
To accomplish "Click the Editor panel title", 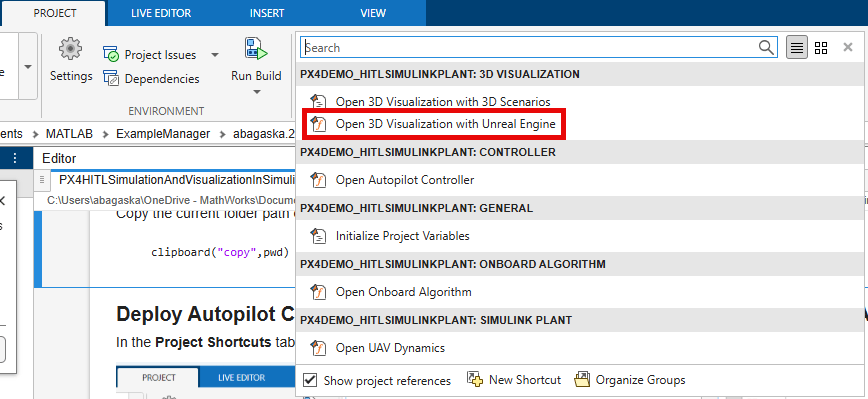I will [x=59, y=158].
